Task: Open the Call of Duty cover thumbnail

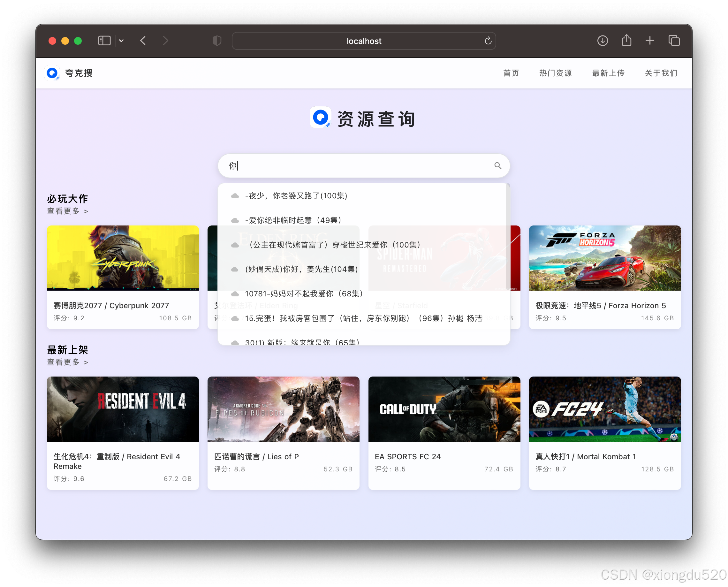Action: 444,409
